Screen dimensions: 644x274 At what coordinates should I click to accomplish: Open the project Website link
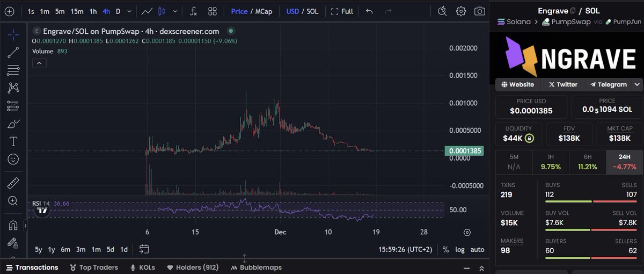(517, 84)
